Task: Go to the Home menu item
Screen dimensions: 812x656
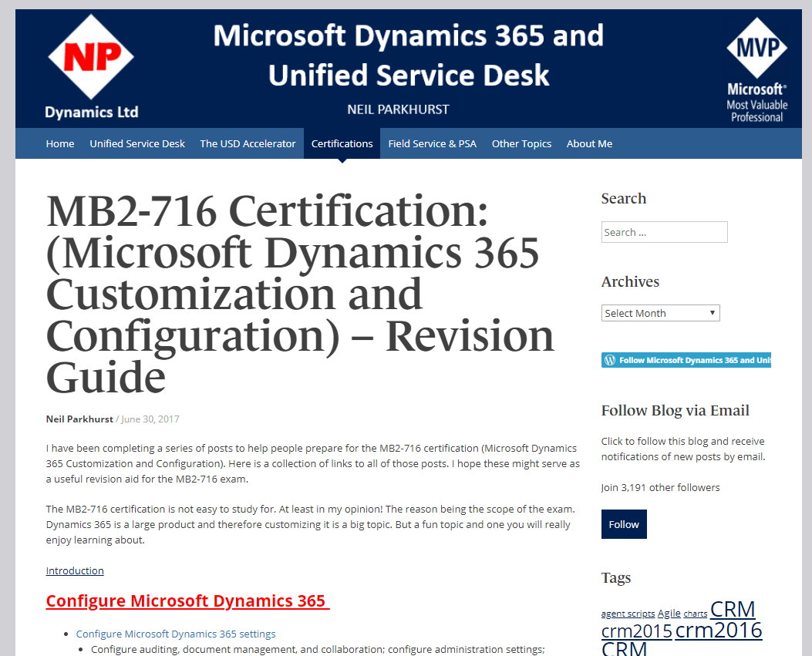Action: click(x=60, y=143)
